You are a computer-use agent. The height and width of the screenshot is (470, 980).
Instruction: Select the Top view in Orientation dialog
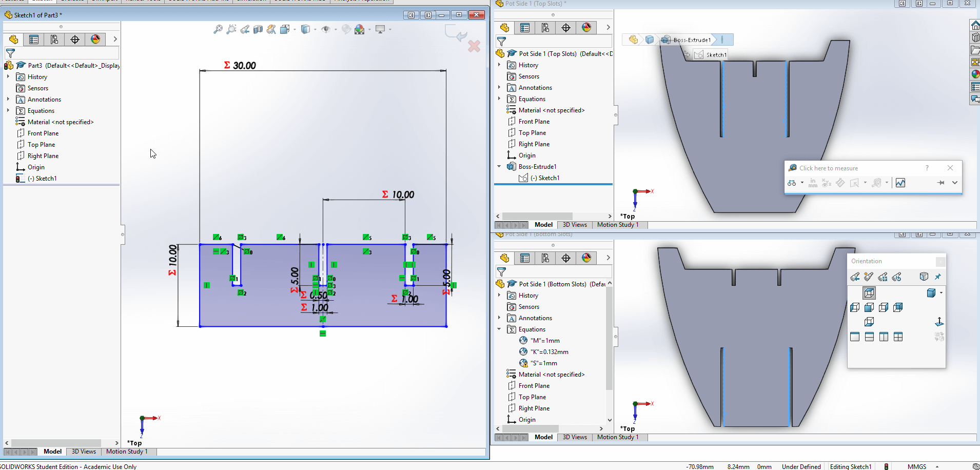(x=869, y=293)
